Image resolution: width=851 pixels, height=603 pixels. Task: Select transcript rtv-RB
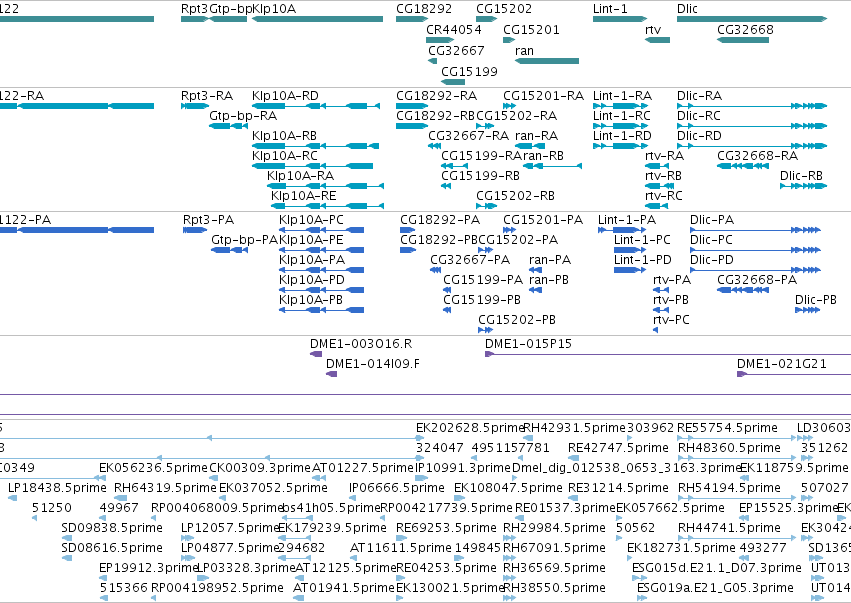tap(659, 186)
